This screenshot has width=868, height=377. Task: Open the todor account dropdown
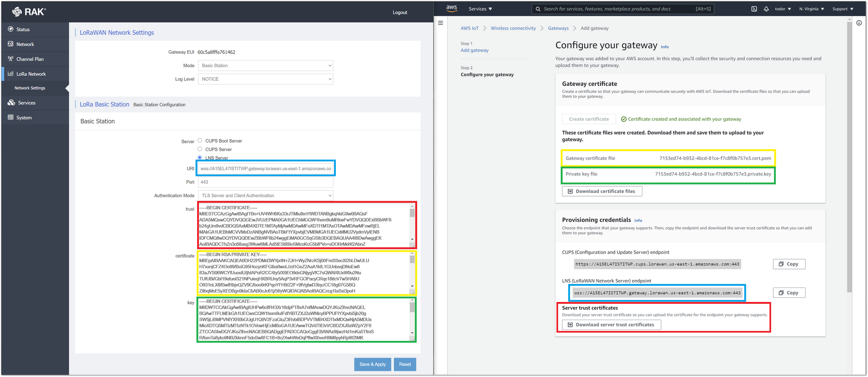point(783,9)
